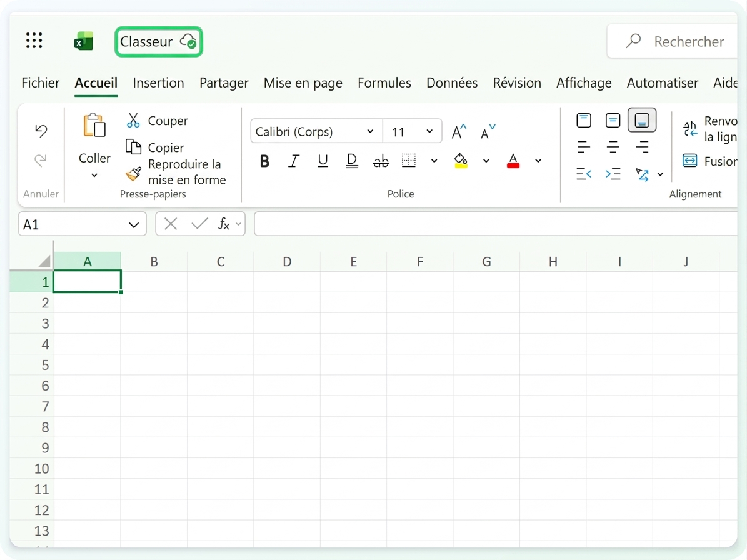The image size is (747, 560).
Task: Apply red font color
Action: [x=513, y=161]
